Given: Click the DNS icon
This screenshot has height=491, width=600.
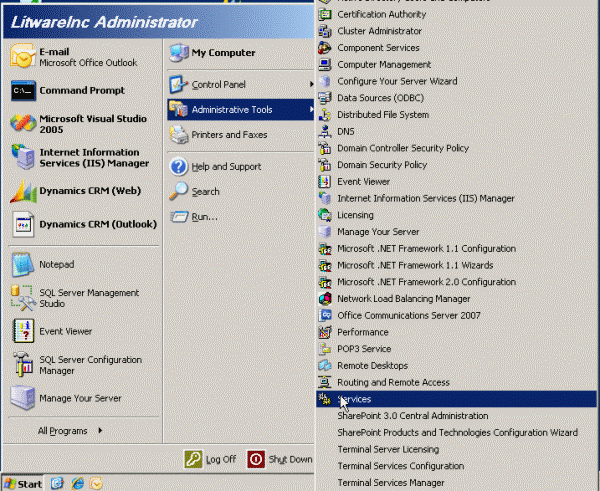Looking at the screenshot, I should coord(325,131).
